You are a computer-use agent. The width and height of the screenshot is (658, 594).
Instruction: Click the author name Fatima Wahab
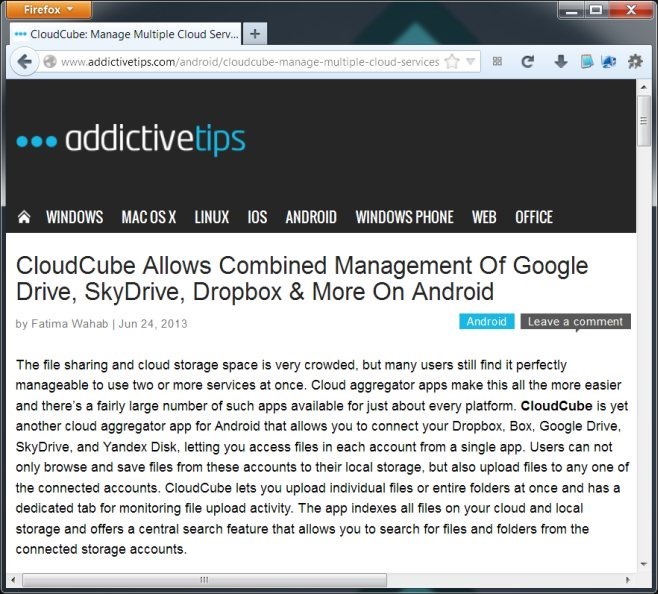click(70, 324)
